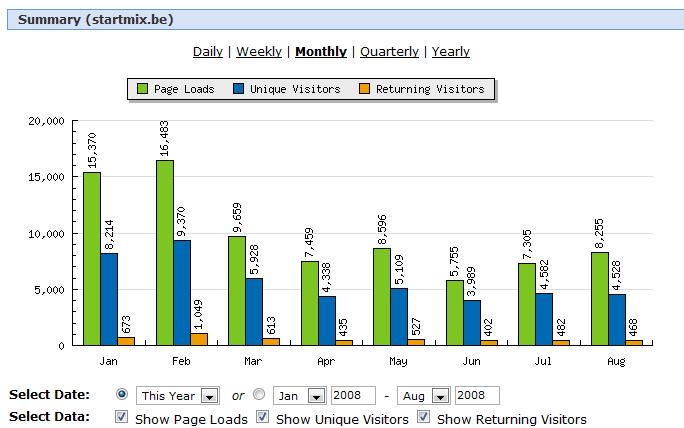Screen dimensions: 684x428
Task: Toggle Show Page Loads checkbox
Action: pyautogui.click(x=121, y=417)
